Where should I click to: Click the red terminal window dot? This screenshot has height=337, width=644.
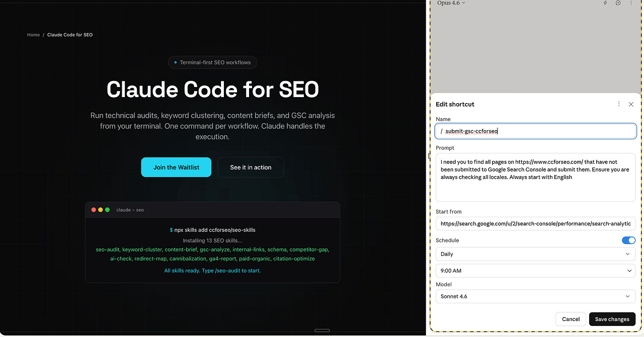coord(94,210)
